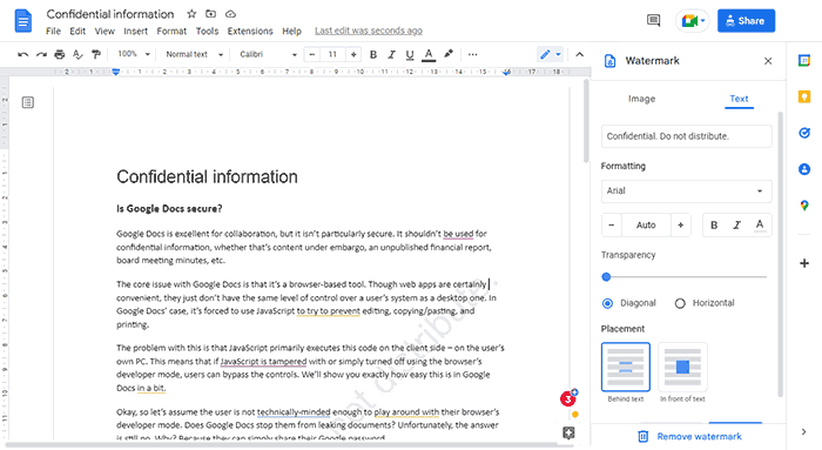822x450 pixels.
Task: Open the Help menu
Action: [291, 31]
